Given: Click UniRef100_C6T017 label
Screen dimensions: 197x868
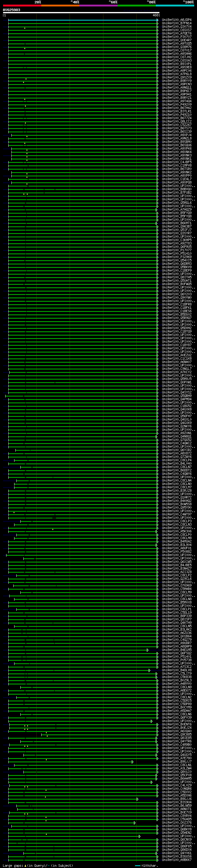Looking at the screenshot, I should 176,50.
